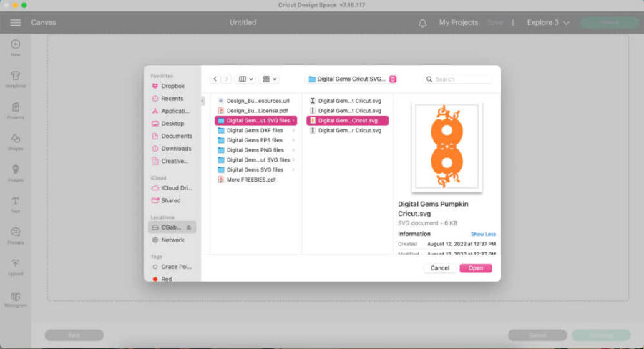Open the Upload tool in sidebar
This screenshot has width=644, height=349.
[15, 266]
